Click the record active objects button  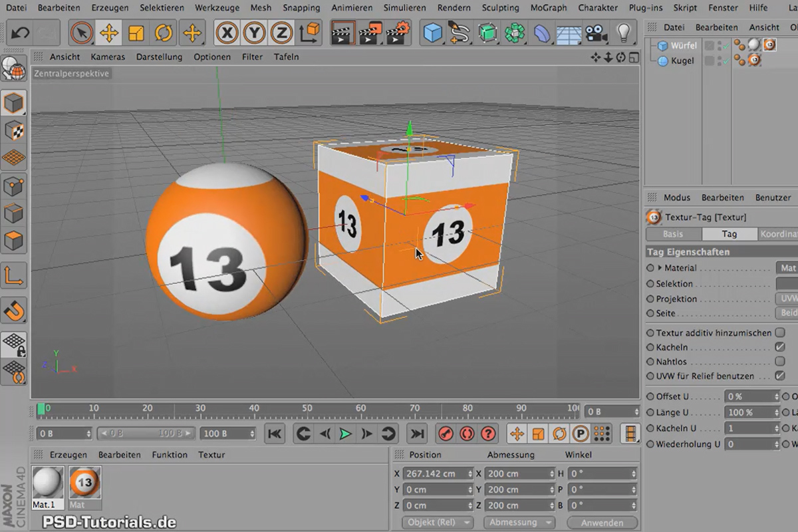(446, 434)
